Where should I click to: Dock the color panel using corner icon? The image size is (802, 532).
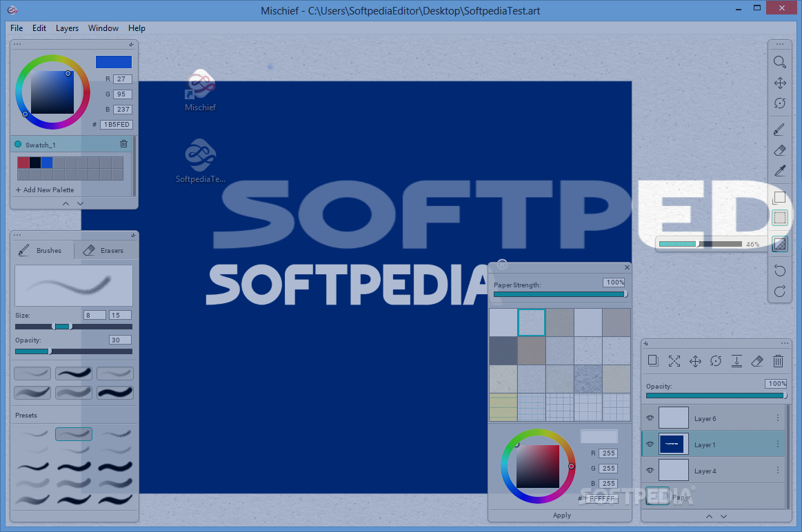(x=132, y=45)
